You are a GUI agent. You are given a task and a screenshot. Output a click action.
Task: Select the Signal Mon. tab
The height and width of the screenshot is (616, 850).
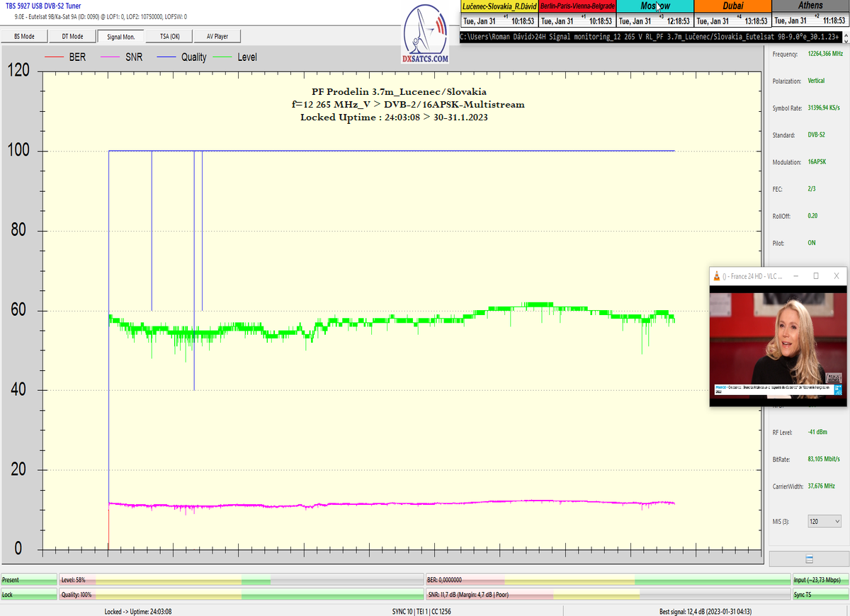(x=120, y=36)
